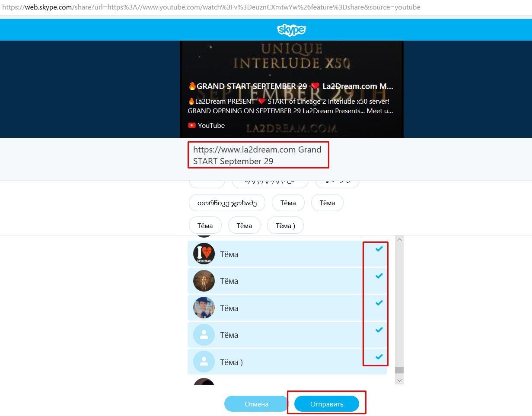Image resolution: width=532 pixels, height=416 pixels.
Task: Open the I love basketball avatar
Action: 204,254
